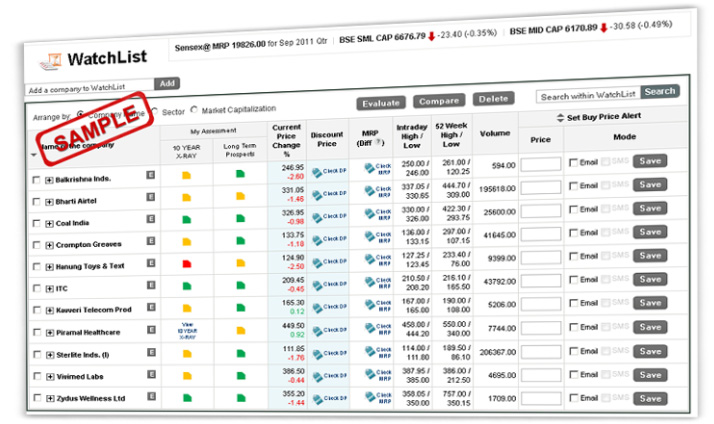Screen dimensions: 714x424
Task: Save price alert for Piramal Healthcare
Action: pos(650,327)
